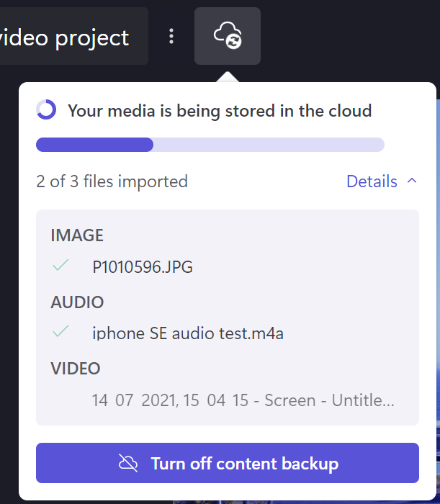Viewport: 440px width, 504px height.
Task: Click the checkmark next to P1010596.JPG
Action: tap(60, 265)
